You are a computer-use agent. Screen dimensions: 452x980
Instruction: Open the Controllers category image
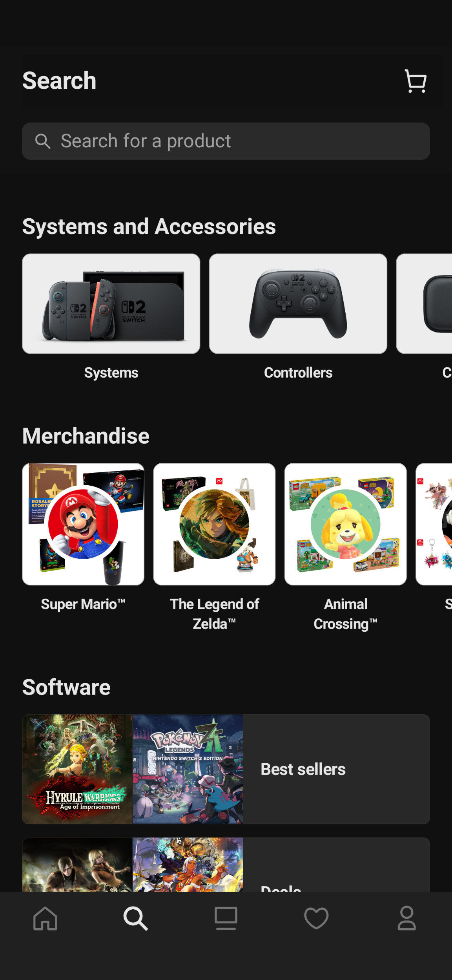pyautogui.click(x=298, y=304)
